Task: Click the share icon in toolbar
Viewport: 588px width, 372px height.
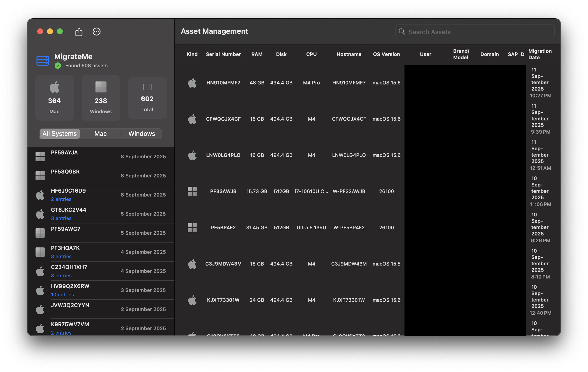Action: pos(79,32)
